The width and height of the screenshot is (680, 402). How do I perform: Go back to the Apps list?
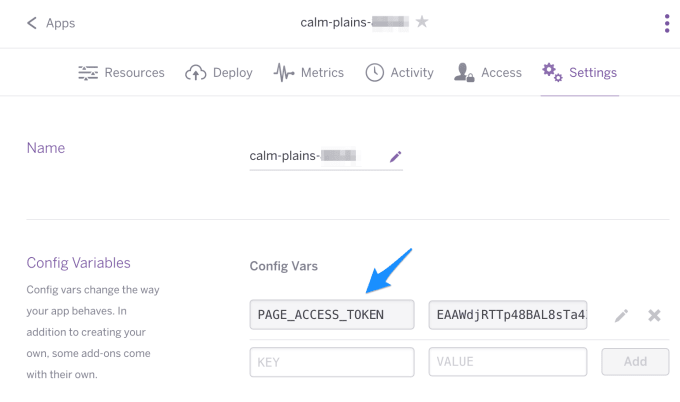(x=60, y=23)
